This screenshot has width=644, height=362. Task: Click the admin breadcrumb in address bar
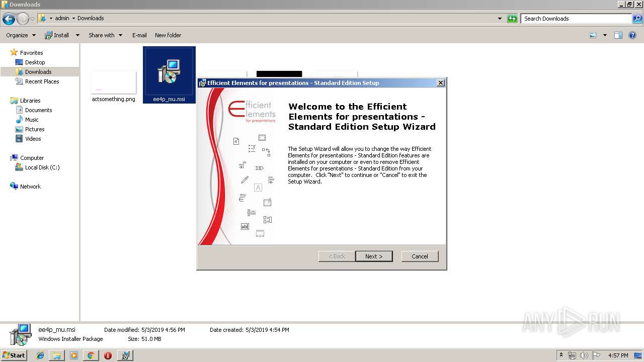pyautogui.click(x=62, y=18)
